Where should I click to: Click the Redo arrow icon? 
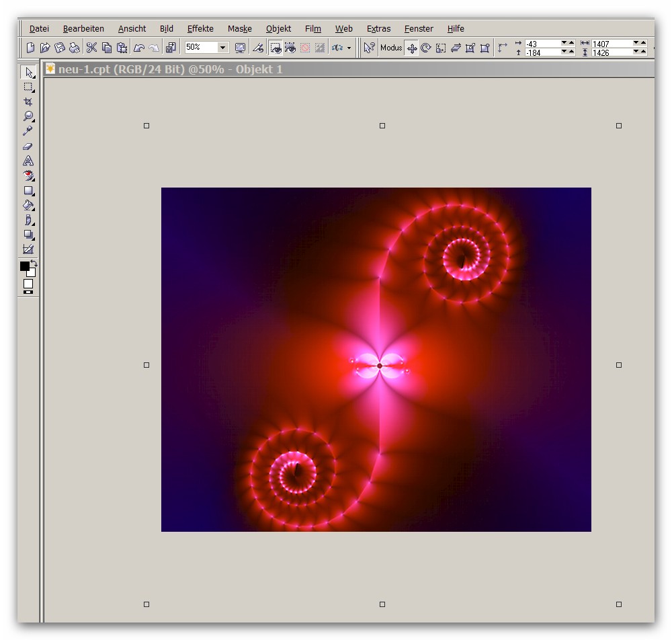pyautogui.click(x=153, y=48)
